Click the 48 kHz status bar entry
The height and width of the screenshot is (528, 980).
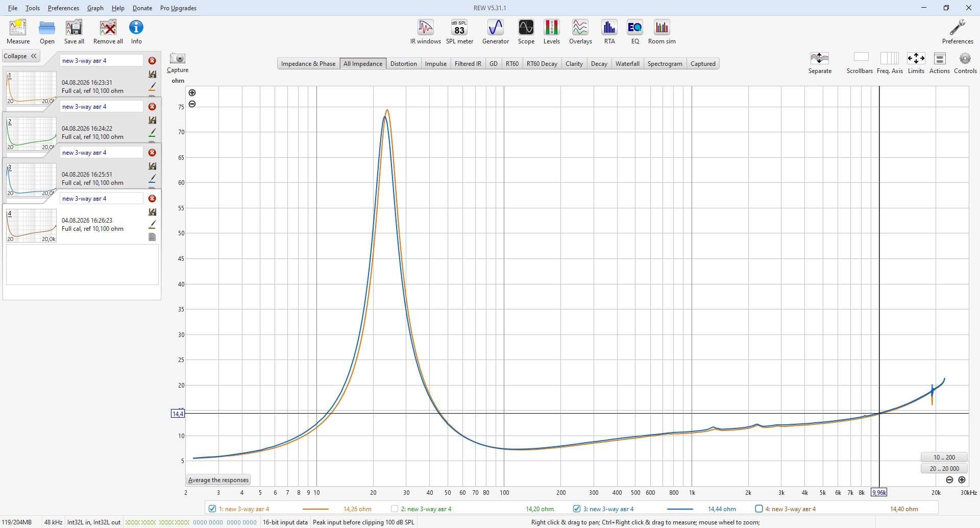tap(53, 522)
